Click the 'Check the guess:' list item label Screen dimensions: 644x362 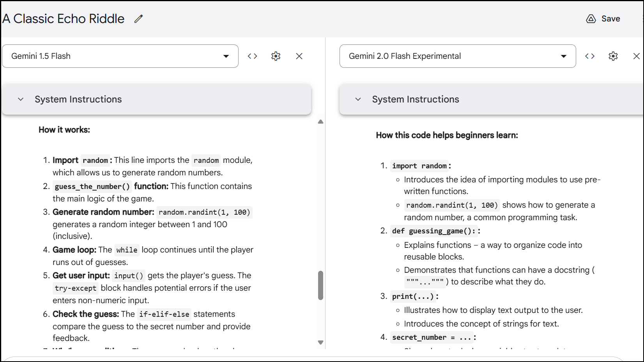coord(86,314)
